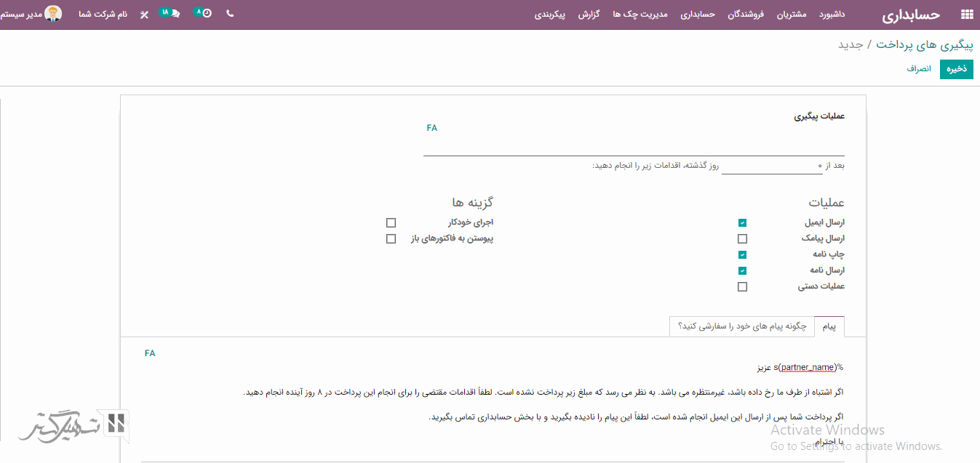
Task: Click the system admin user avatar
Action: tap(53, 14)
